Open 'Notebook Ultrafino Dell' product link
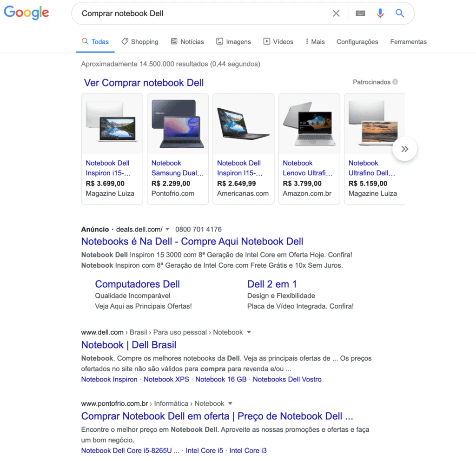476x461 pixels. (371, 168)
